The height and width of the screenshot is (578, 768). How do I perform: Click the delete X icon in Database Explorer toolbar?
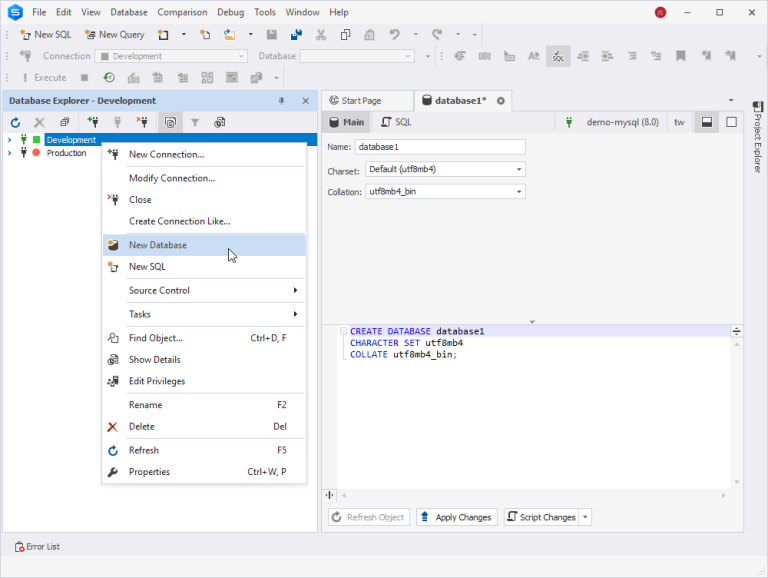coord(40,122)
